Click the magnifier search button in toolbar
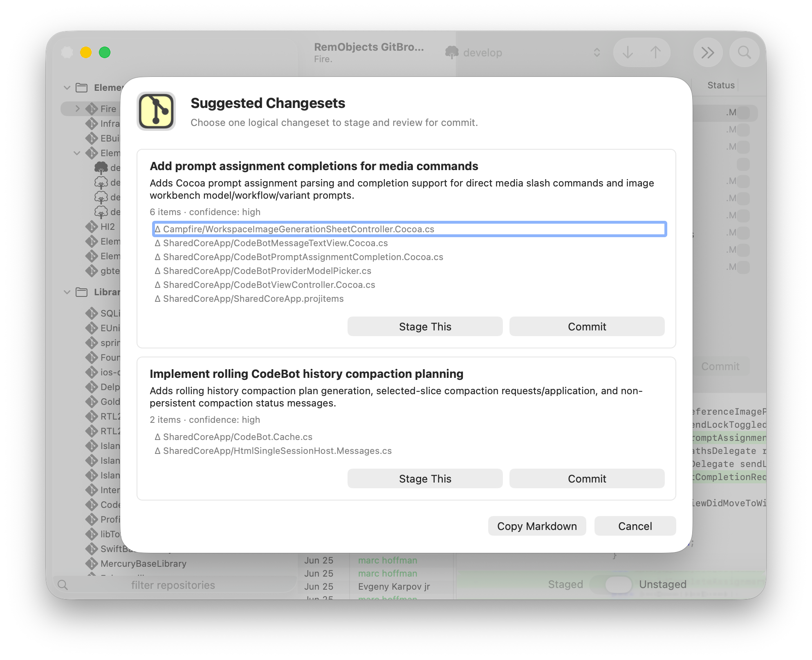Screen dimensions: 812x660 click(744, 52)
